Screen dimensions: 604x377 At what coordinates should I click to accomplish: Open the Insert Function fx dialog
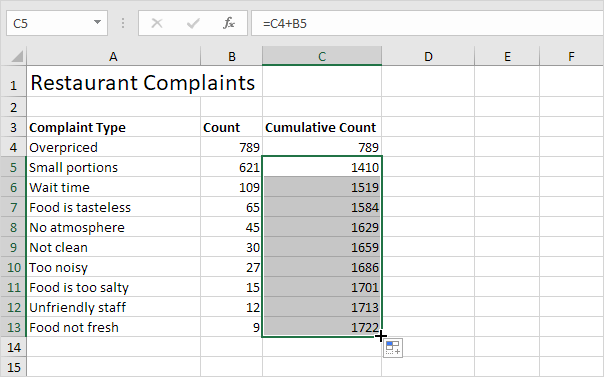229,23
